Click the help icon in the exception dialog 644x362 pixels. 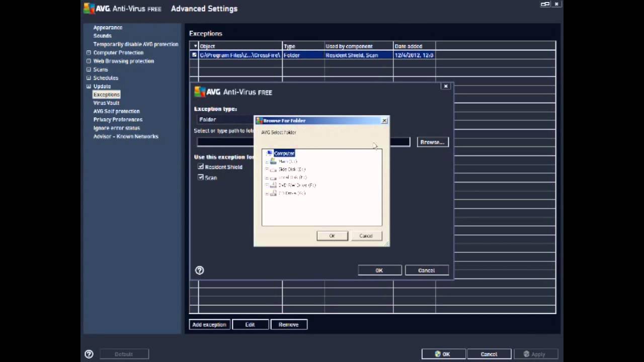click(x=199, y=270)
